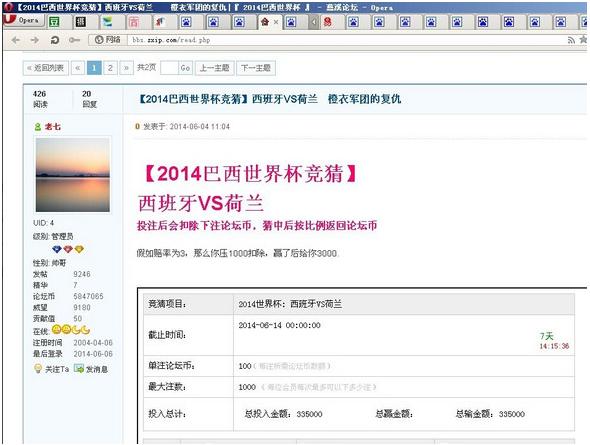The width and height of the screenshot is (590, 445).
Task: Click the heading 【2014巴西世界杯竞猜】 in the post
Action: 249,174
